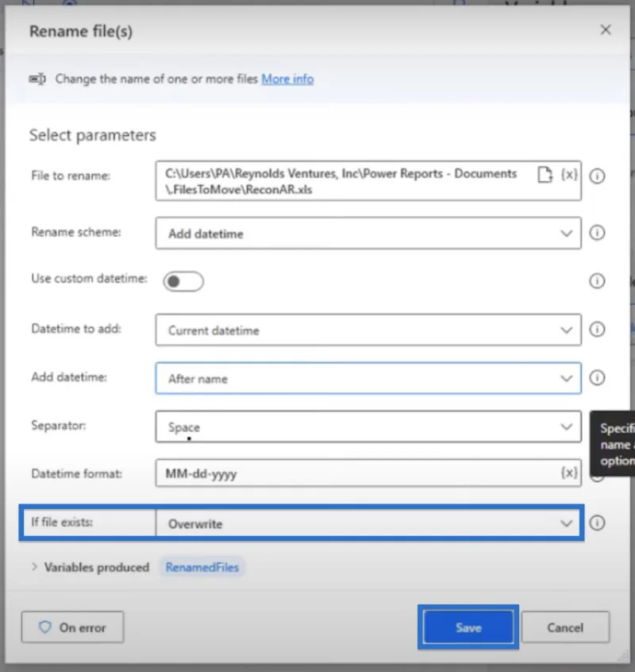
Task: Click the 'Rename scheme:' label
Action: [x=76, y=232]
